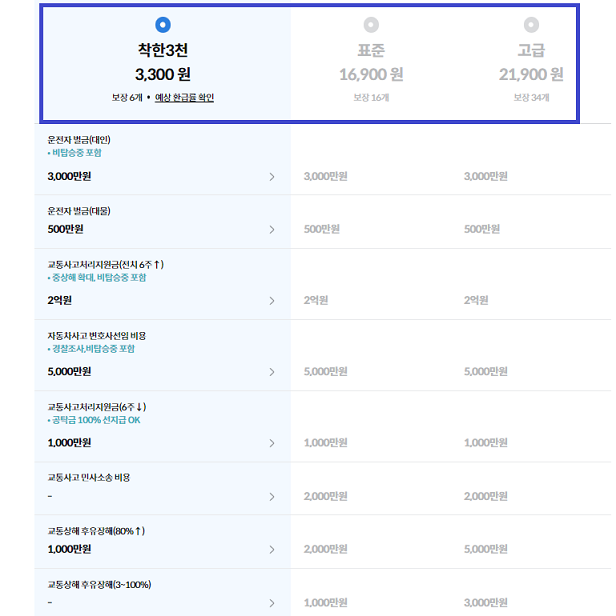Viewport: 616px width, 616px height.
Task: Select the 고급 plan radio button
Action: point(531,25)
